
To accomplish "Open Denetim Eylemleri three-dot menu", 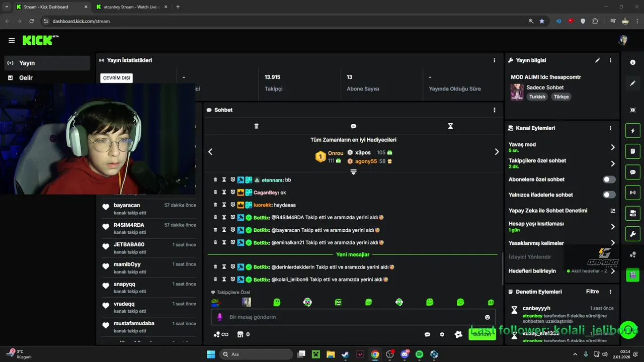I will click(x=611, y=292).
